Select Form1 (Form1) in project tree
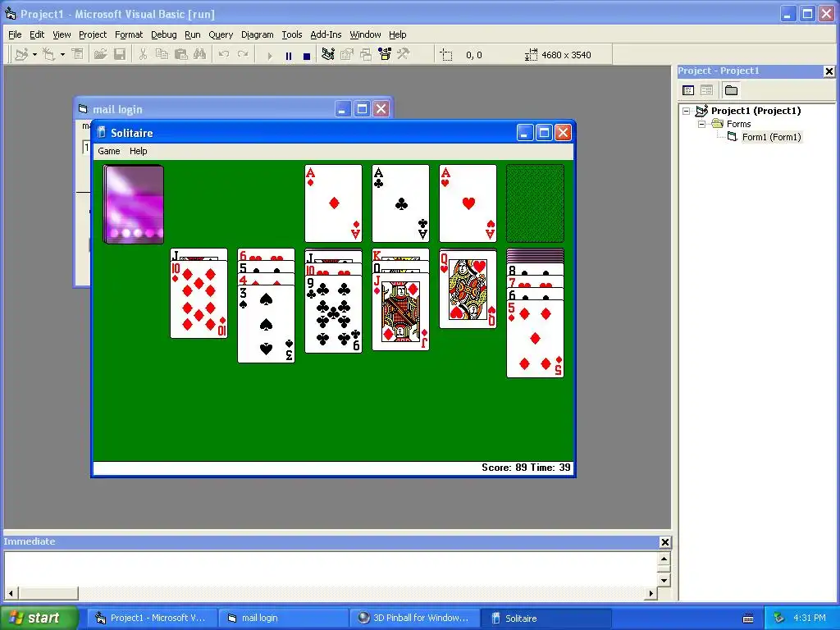840x630 pixels. (771, 137)
